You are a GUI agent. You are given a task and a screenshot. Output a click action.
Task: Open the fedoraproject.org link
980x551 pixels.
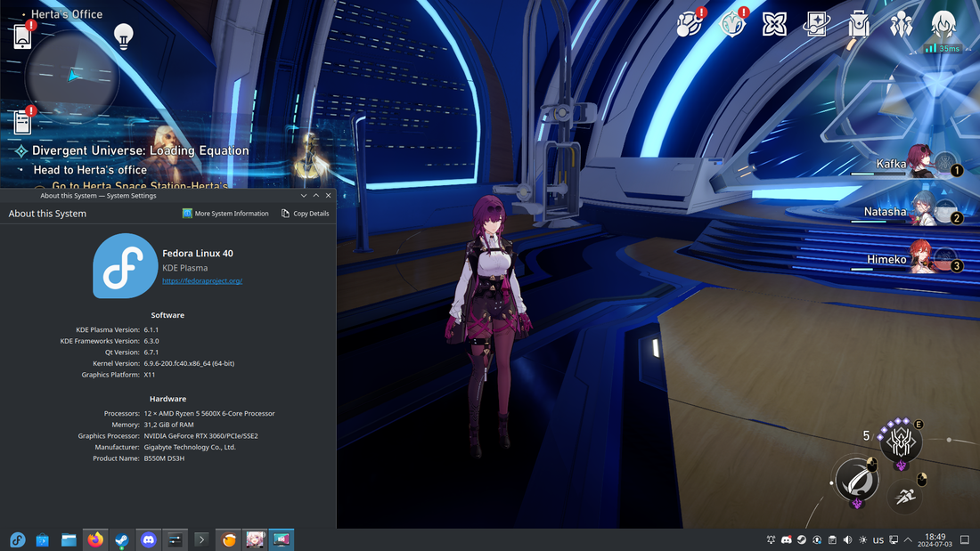coord(202,281)
